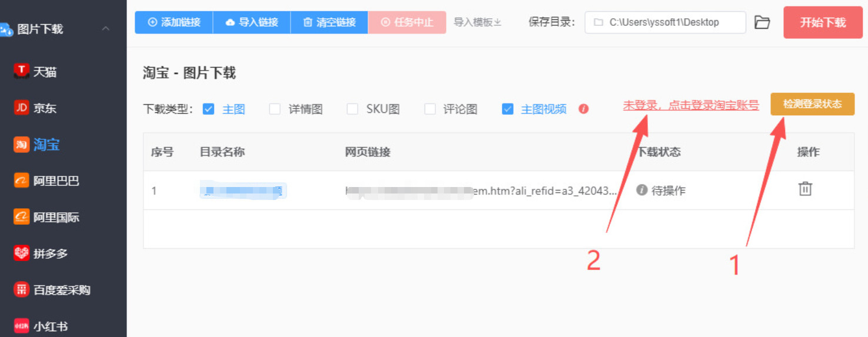Click the Xiaohongshu (小红书) sidebar icon
The width and height of the screenshot is (868, 337).
pos(21,326)
